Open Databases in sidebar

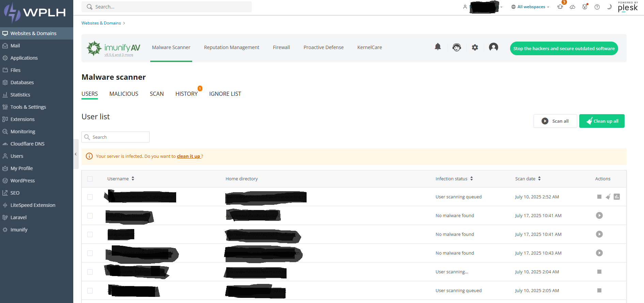click(36, 82)
